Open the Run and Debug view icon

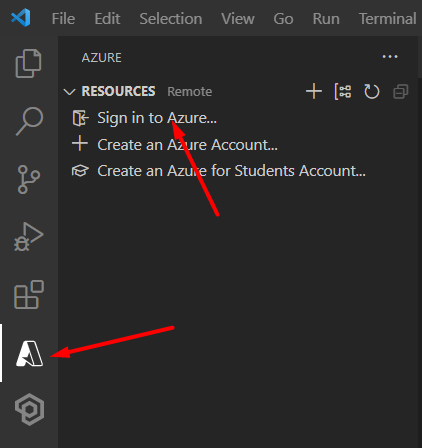pos(29,237)
